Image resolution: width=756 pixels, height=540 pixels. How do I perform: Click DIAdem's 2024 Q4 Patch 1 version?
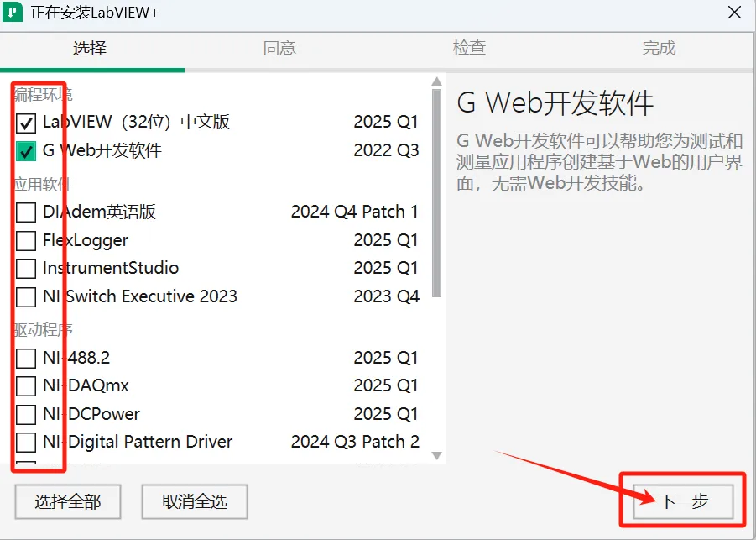[354, 212]
